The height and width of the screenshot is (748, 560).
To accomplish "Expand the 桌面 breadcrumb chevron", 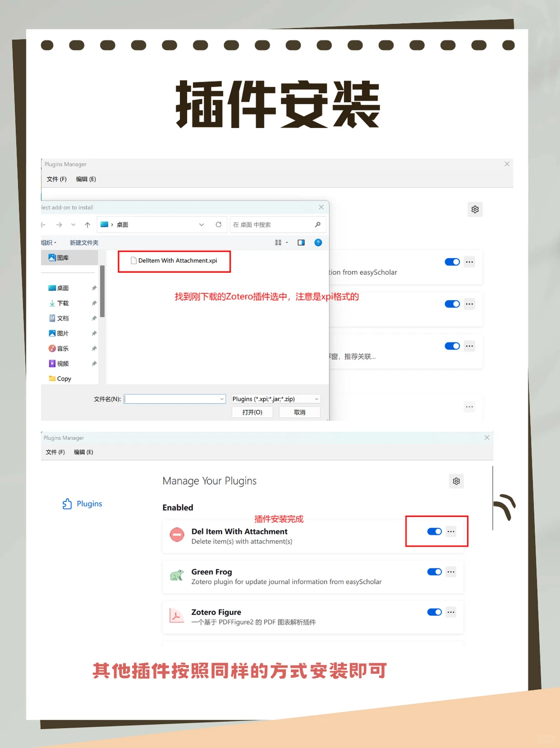I will pyautogui.click(x=201, y=224).
